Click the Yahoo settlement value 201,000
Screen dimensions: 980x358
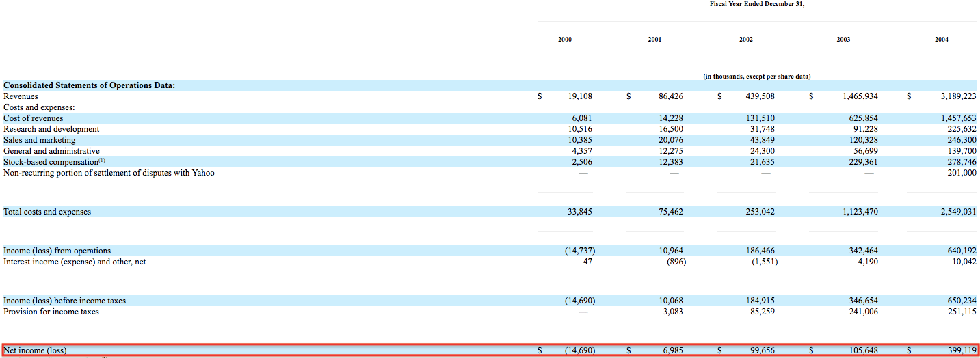coord(962,173)
